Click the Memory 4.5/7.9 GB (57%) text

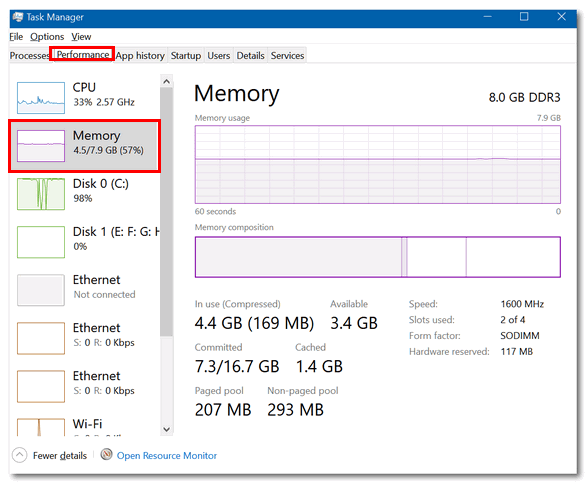(108, 150)
